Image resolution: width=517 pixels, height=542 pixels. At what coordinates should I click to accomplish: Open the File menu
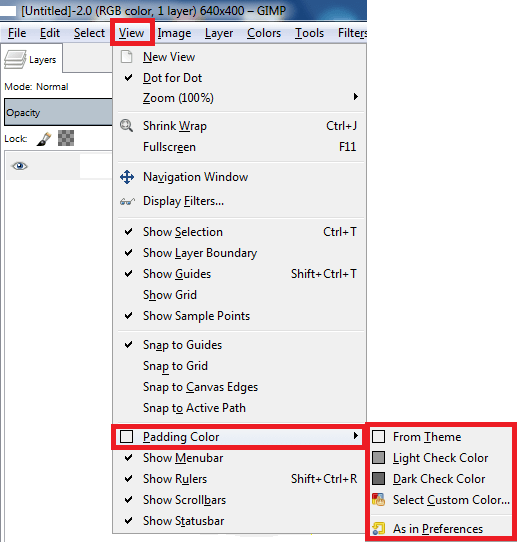coord(17,33)
